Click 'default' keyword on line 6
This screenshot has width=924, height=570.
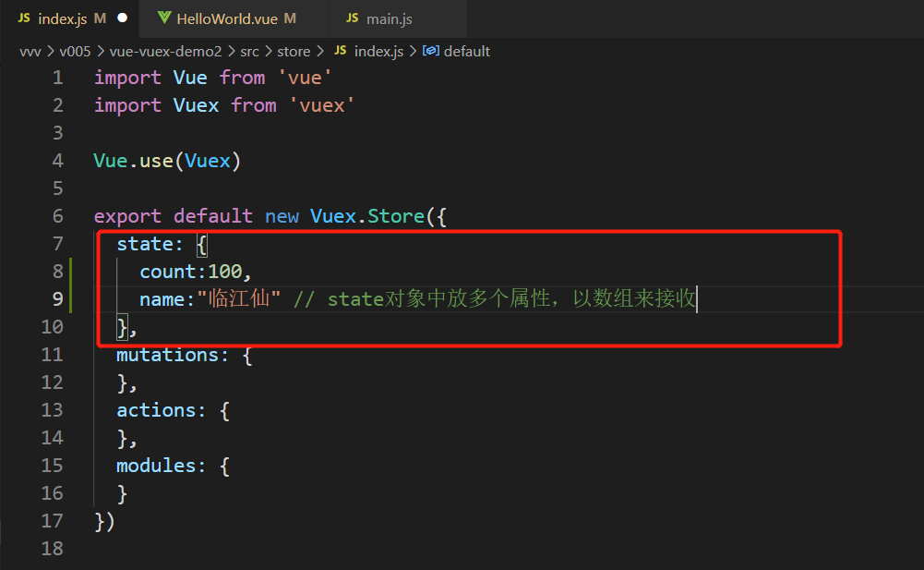[212, 216]
